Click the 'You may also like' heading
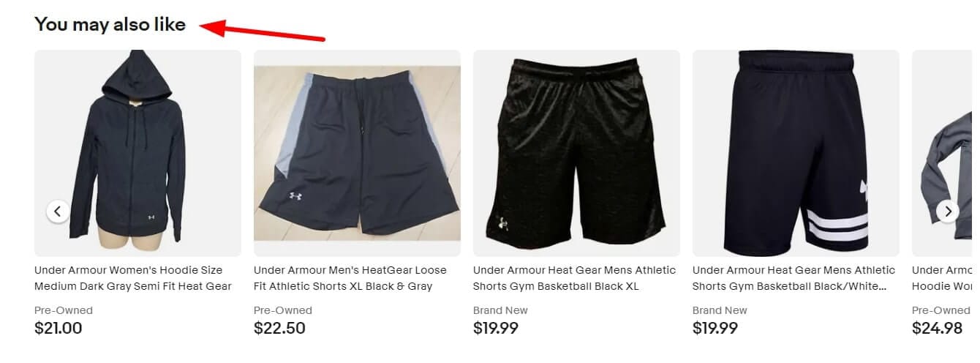The height and width of the screenshot is (363, 980). click(110, 24)
